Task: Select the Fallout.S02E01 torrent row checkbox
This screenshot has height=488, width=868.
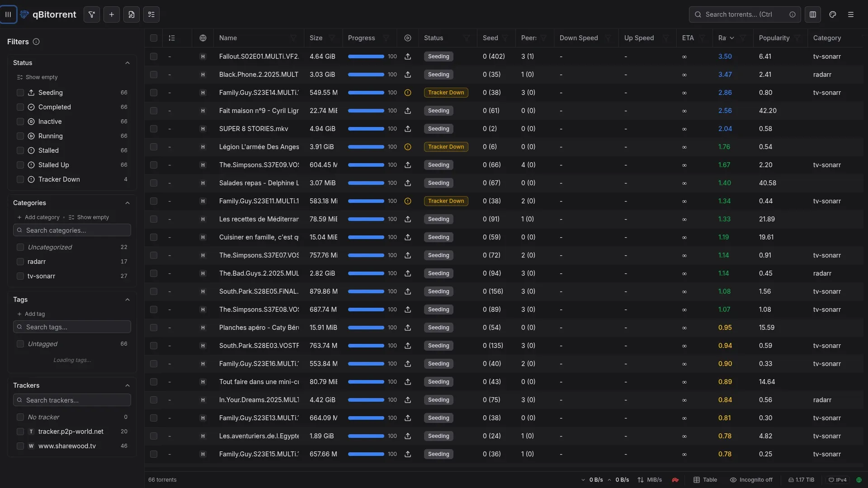Action: [154, 56]
